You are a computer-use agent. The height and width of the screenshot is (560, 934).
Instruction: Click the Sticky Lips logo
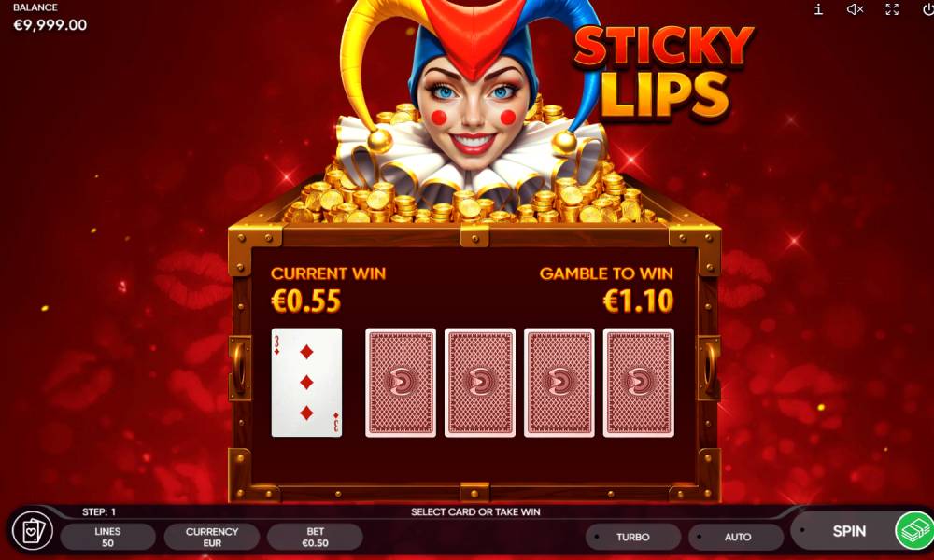[x=663, y=72]
